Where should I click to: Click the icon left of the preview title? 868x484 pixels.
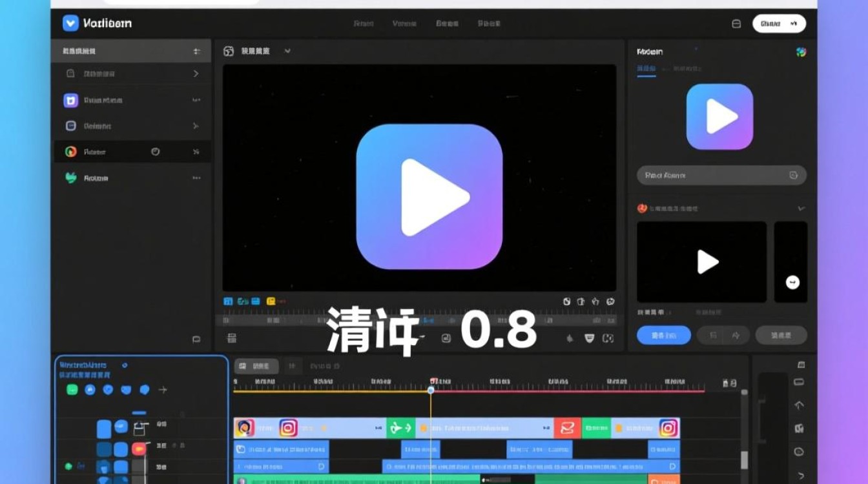228,51
